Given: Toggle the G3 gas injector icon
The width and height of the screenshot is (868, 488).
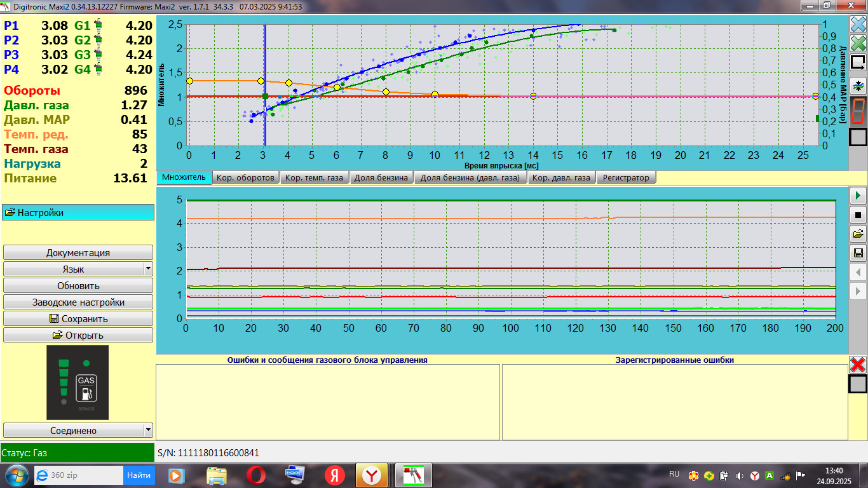Looking at the screenshot, I should 98,55.
